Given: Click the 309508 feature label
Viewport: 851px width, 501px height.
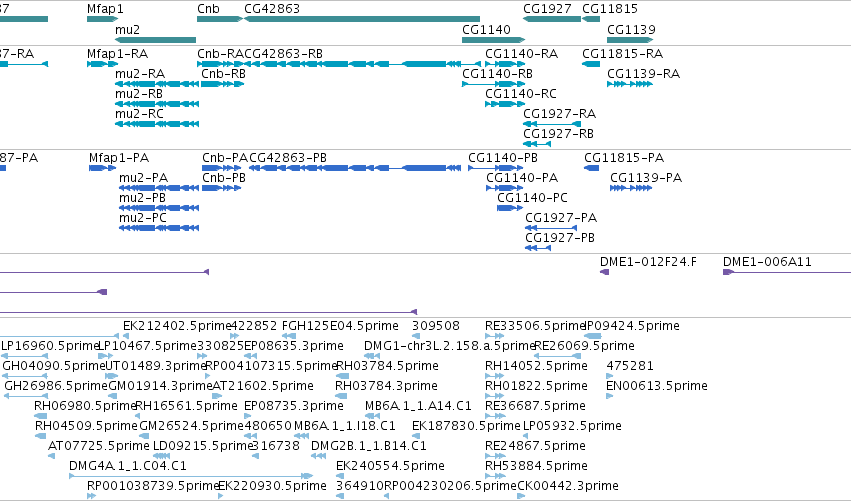Looking at the screenshot, I should click(436, 326).
